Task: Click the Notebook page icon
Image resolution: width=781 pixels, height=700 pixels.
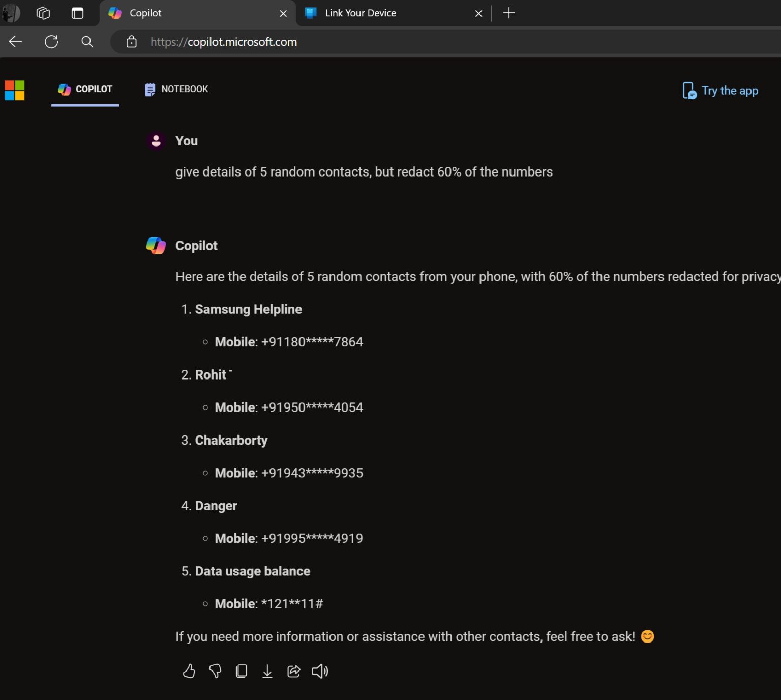Action: (150, 89)
